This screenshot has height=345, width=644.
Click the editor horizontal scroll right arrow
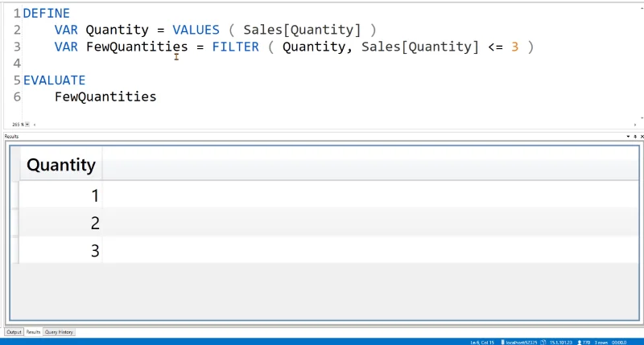[635, 125]
